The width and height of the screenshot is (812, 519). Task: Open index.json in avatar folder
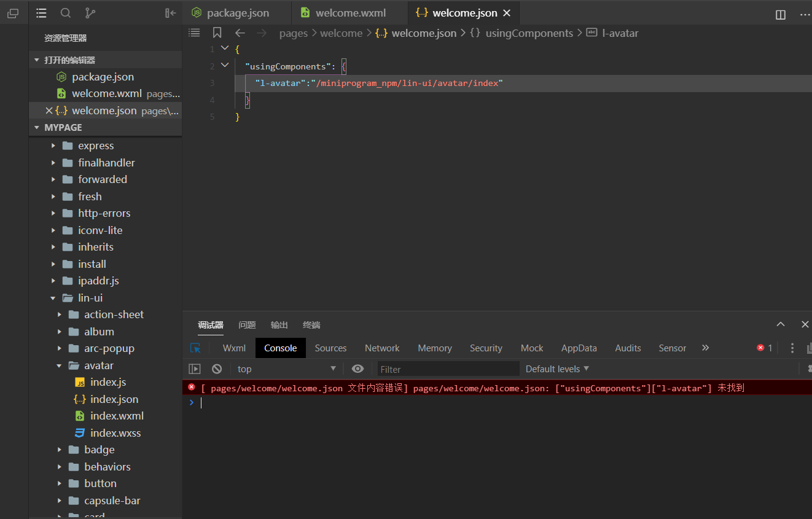click(114, 399)
